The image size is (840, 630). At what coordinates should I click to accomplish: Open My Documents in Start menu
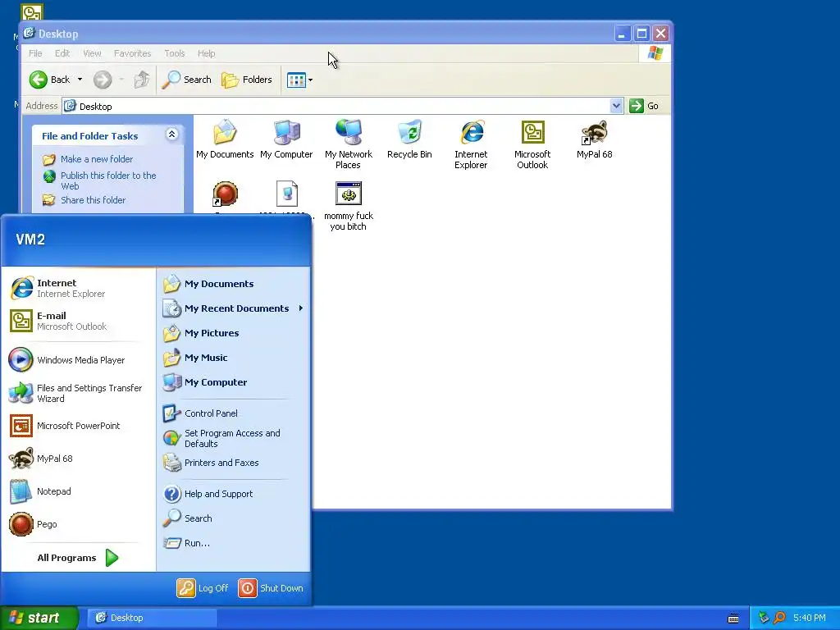point(234,284)
